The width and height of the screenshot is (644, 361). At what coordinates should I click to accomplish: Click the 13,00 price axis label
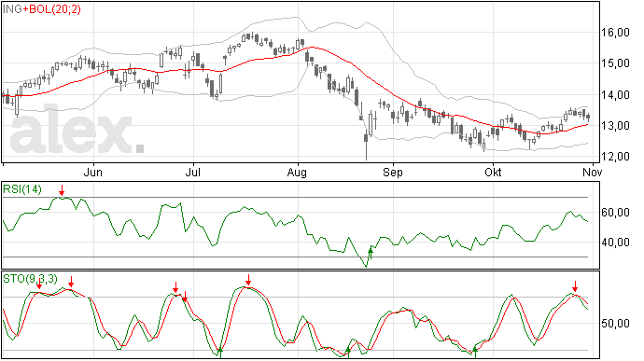pos(615,126)
